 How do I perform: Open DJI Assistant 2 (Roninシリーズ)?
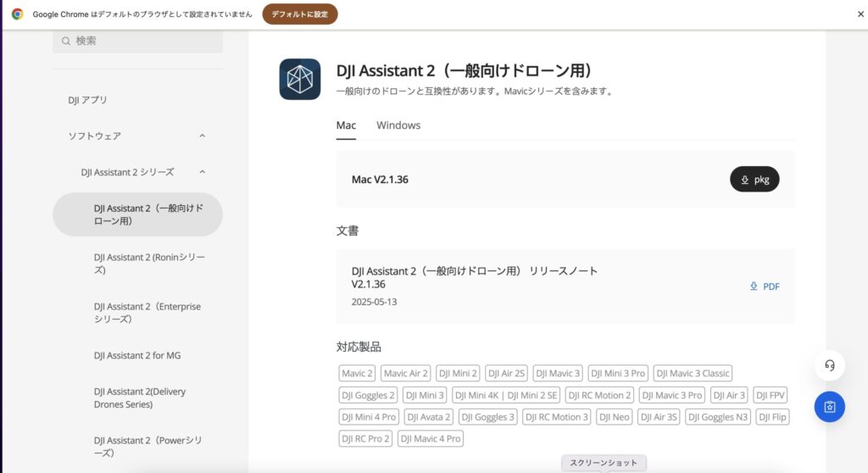[x=149, y=264]
